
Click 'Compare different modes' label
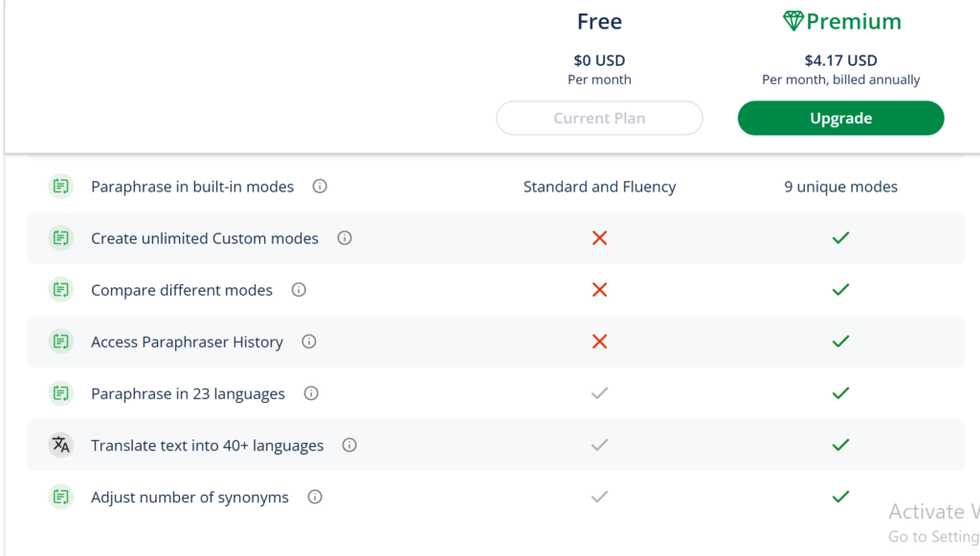(182, 291)
